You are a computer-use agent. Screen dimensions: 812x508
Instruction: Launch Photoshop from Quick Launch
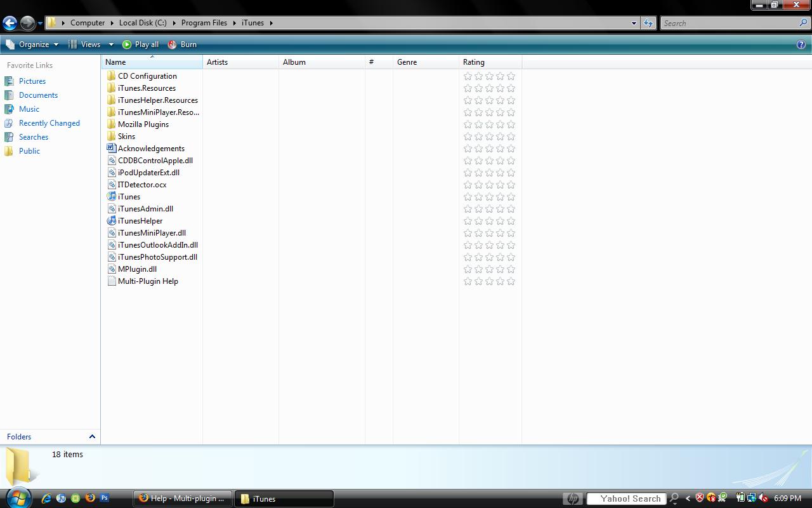pyautogui.click(x=104, y=498)
